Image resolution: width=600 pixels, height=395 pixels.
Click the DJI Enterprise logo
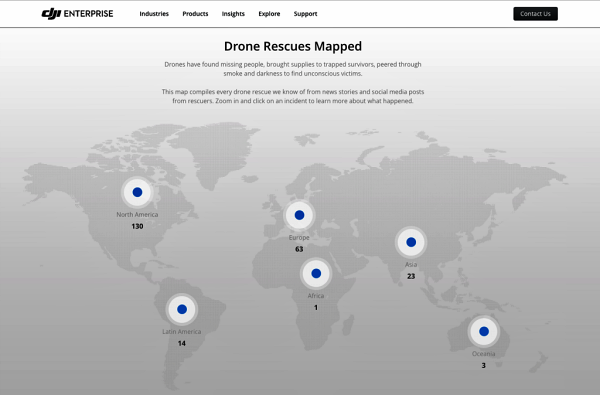(77, 14)
